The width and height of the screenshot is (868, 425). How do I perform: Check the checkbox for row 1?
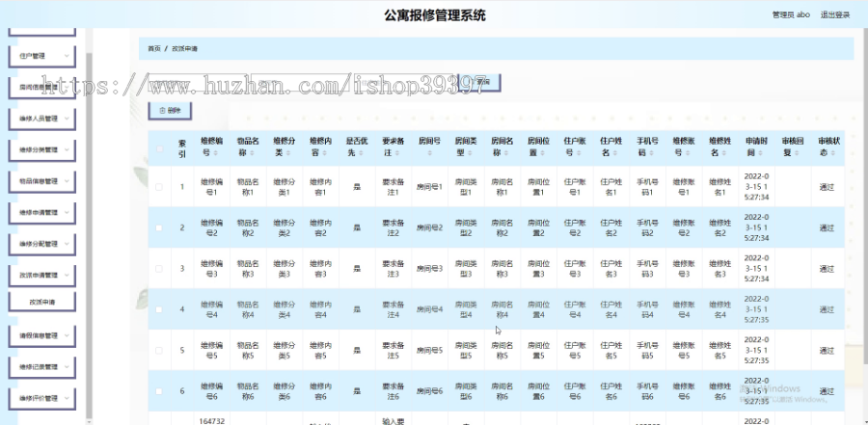159,187
